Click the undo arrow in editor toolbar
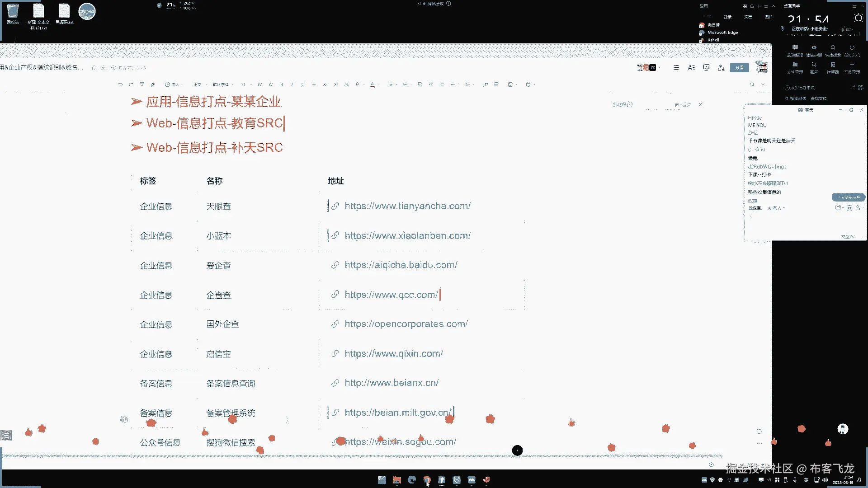This screenshot has width=868, height=488. 120,84
